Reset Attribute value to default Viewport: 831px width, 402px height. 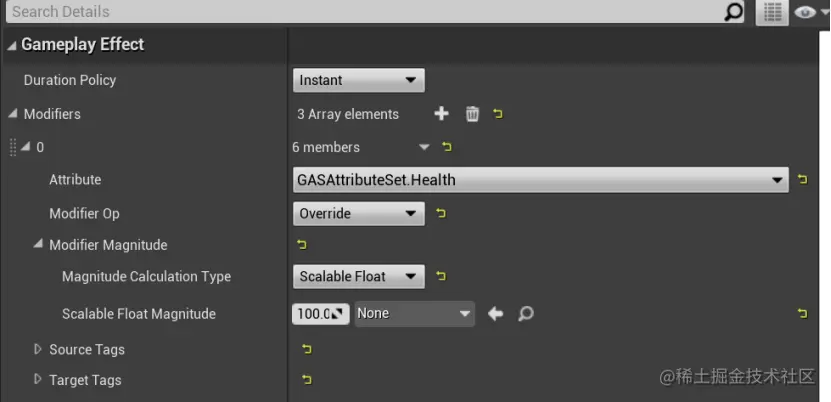coord(802,180)
